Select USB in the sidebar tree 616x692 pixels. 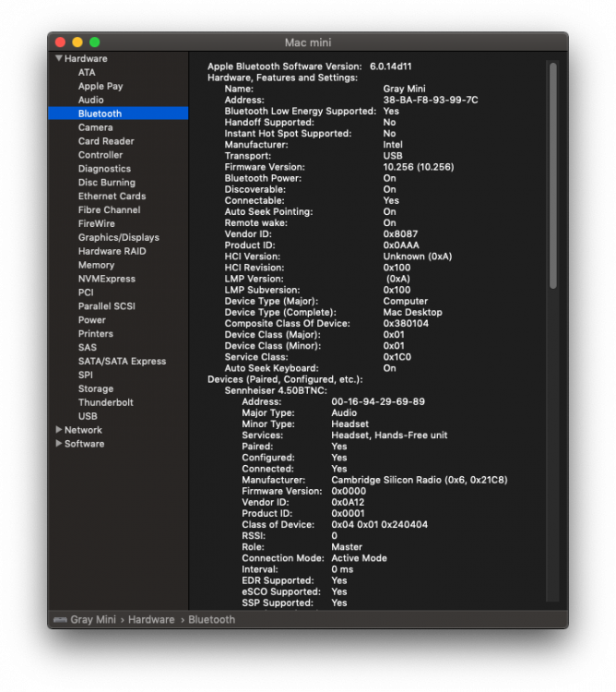pos(88,416)
